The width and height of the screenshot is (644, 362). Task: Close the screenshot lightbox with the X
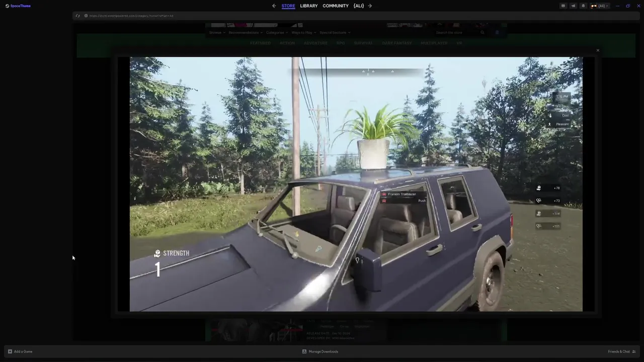click(x=598, y=50)
